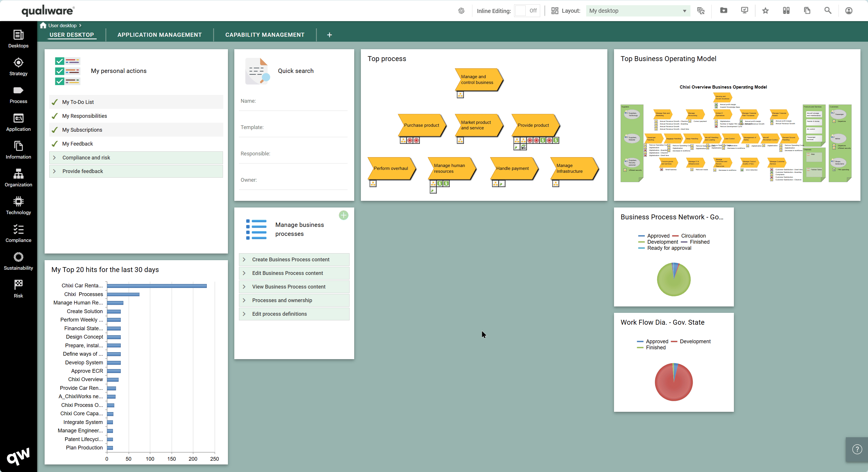Viewport: 868px width, 472px height.
Task: Click the home icon in breadcrumb
Action: 43,25
